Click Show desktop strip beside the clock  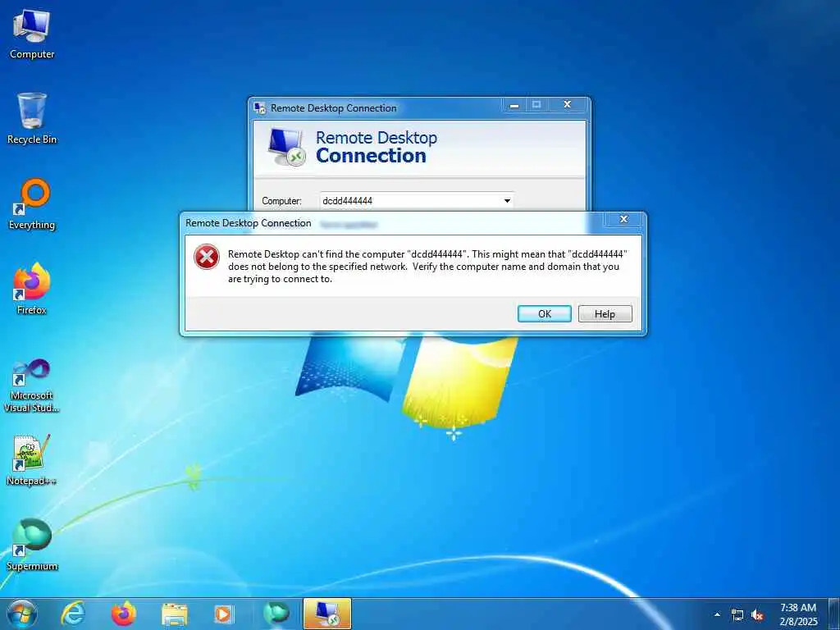[834, 614]
